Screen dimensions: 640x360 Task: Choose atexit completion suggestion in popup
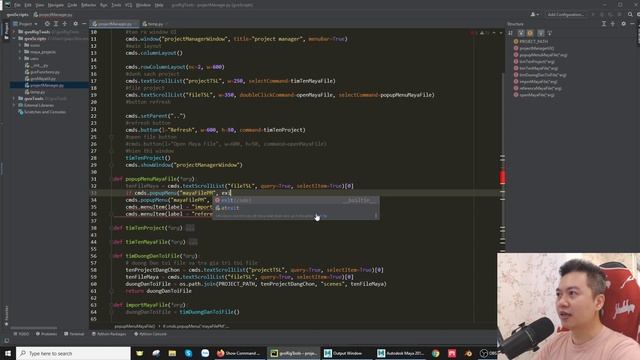click(296, 208)
